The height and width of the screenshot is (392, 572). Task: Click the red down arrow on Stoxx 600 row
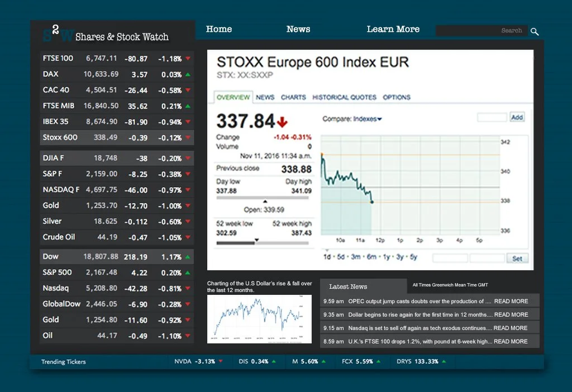[188, 137]
